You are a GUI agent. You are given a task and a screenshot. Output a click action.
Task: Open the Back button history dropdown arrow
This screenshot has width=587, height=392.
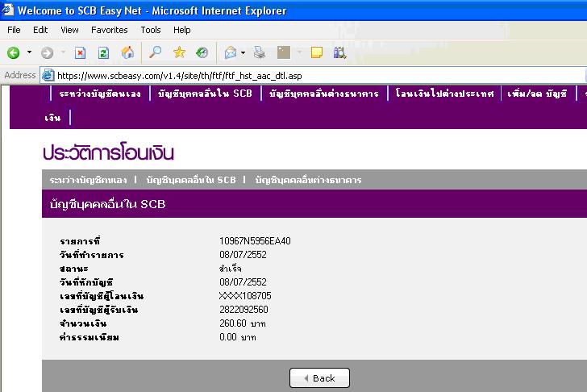pyautogui.click(x=29, y=52)
